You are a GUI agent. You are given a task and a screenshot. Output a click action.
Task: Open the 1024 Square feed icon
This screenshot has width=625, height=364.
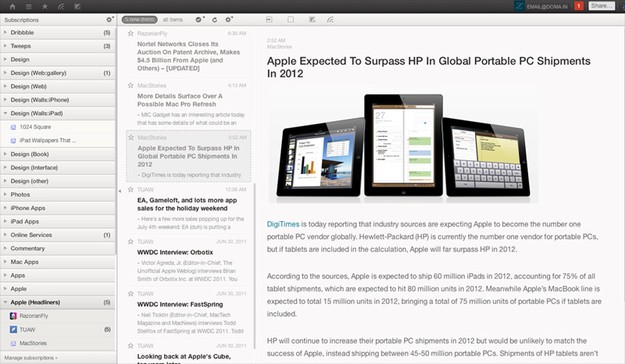pyautogui.click(x=13, y=127)
